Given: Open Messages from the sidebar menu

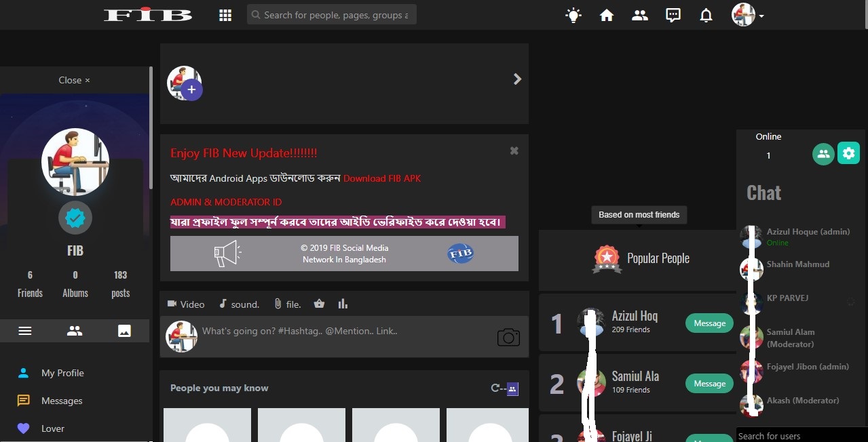Looking at the screenshot, I should [62, 401].
